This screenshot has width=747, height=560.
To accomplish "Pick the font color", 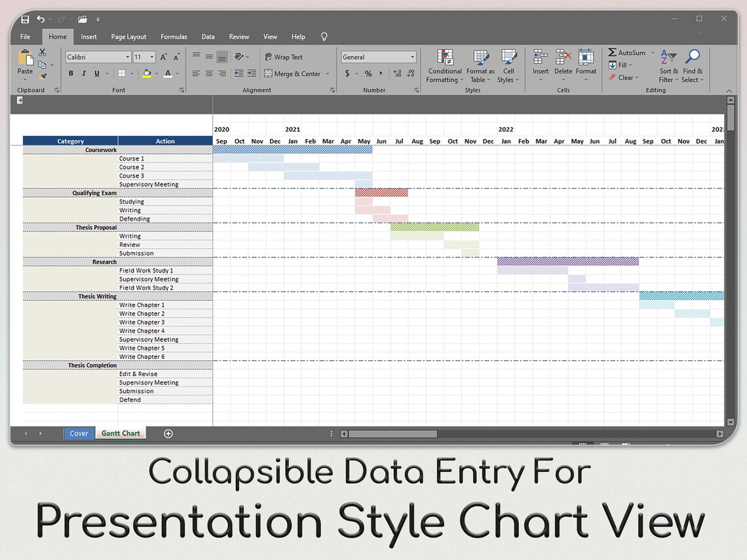I will pos(168,73).
